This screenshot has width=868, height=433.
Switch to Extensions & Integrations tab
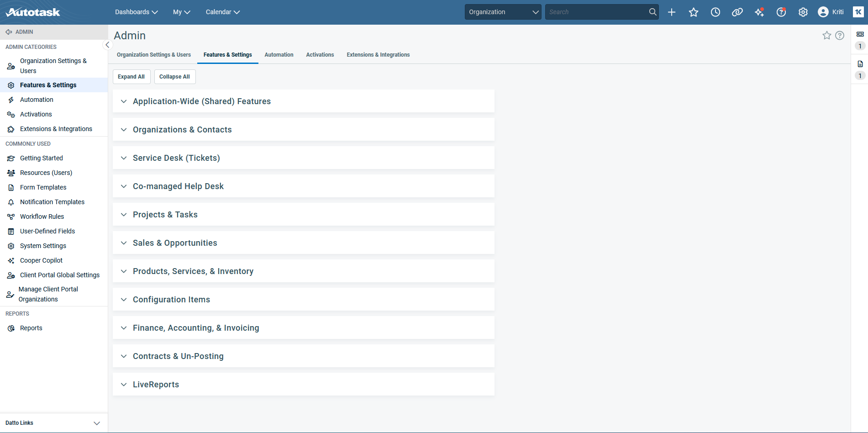(378, 55)
